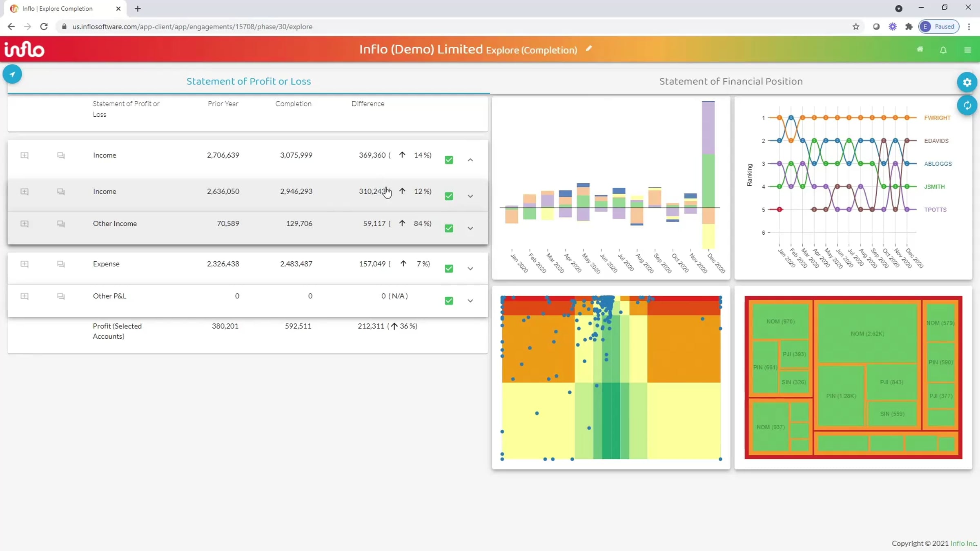Image resolution: width=980 pixels, height=551 pixels.
Task: Uncheck the green checkbox on Other Income row
Action: [449, 228]
